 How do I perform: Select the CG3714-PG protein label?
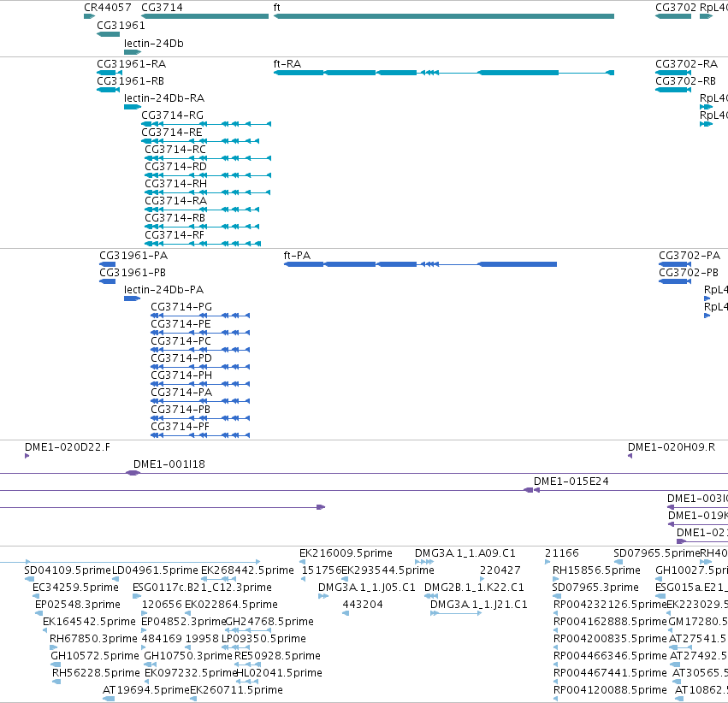[181, 307]
